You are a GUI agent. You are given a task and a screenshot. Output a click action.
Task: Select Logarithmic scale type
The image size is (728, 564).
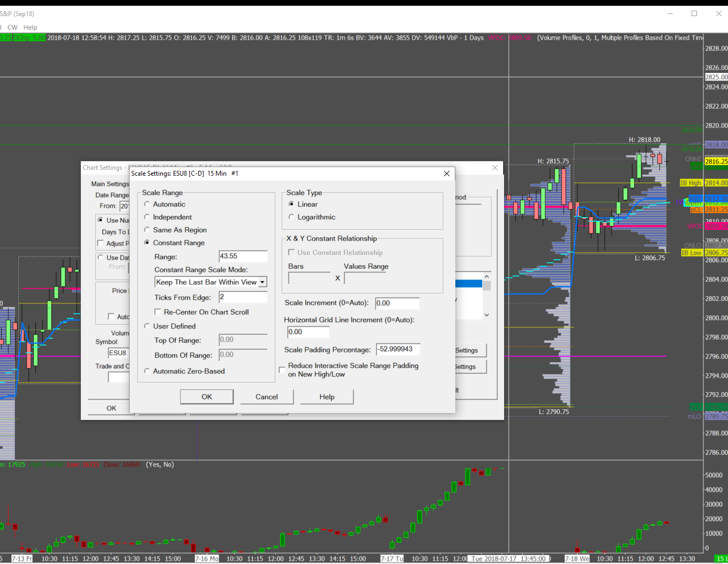click(291, 217)
